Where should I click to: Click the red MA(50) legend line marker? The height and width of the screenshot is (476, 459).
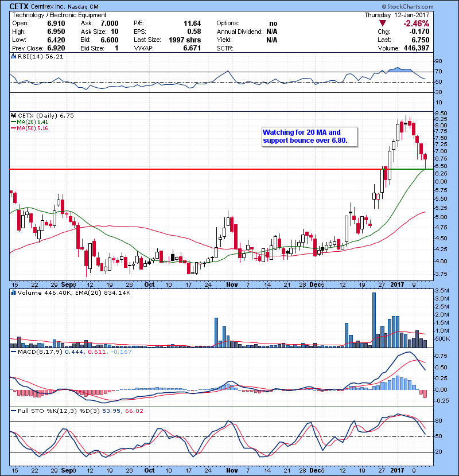(13, 128)
